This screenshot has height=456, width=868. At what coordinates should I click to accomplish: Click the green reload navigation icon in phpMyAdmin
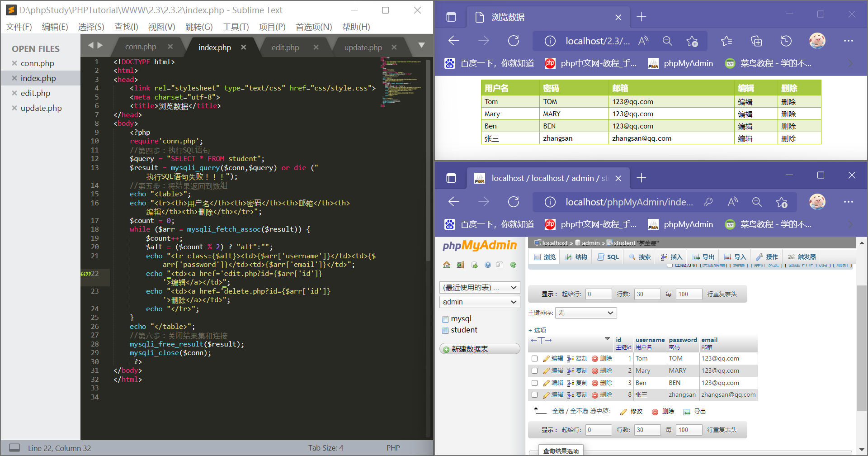tap(513, 265)
